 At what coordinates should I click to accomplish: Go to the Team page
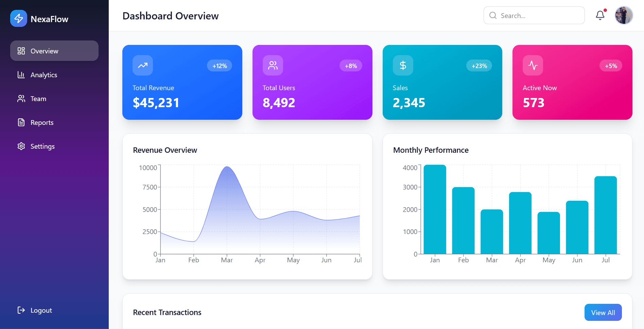[x=54, y=98]
